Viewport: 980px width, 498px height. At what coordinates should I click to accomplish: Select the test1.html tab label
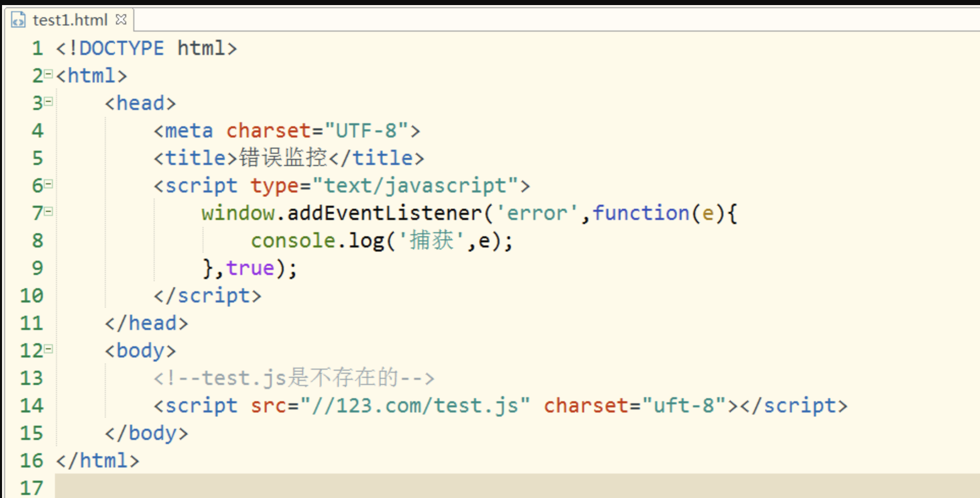point(70,20)
